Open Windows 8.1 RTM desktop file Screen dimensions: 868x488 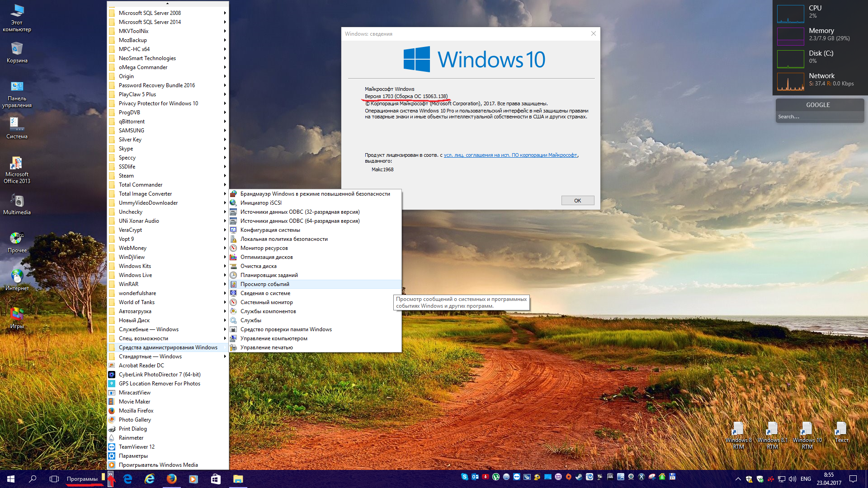(x=772, y=436)
